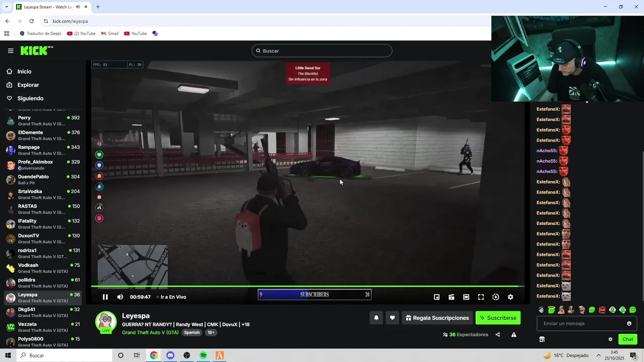This screenshot has width=644, height=362.
Task: Open chat settings gear
Action: pyautogui.click(x=610, y=339)
